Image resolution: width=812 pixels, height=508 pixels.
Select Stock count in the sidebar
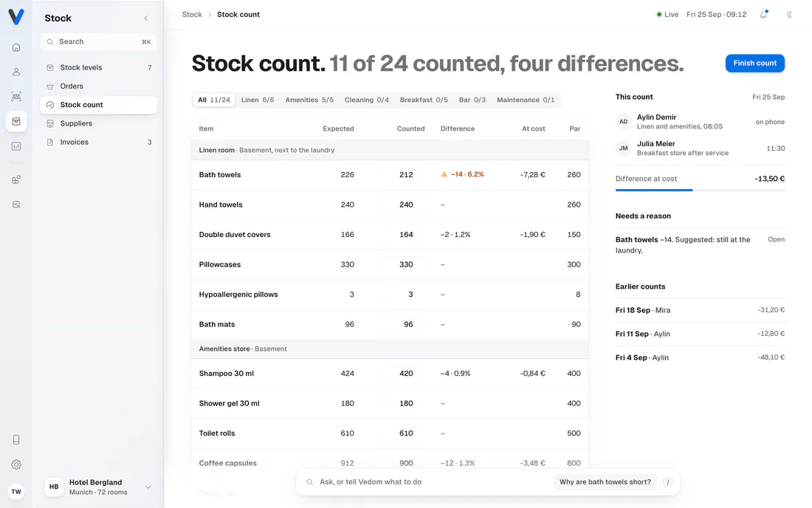(x=98, y=105)
